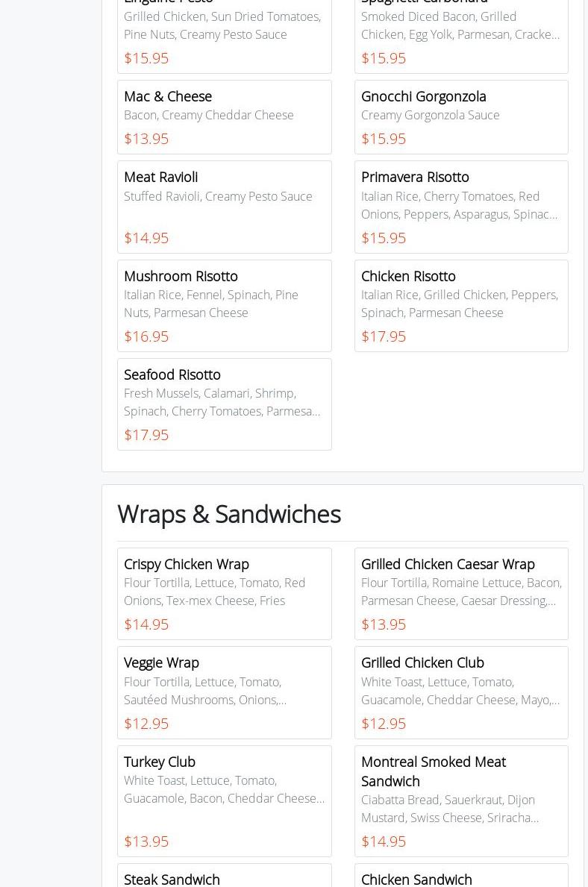Click the Primavera Risotto item

pos(460,207)
